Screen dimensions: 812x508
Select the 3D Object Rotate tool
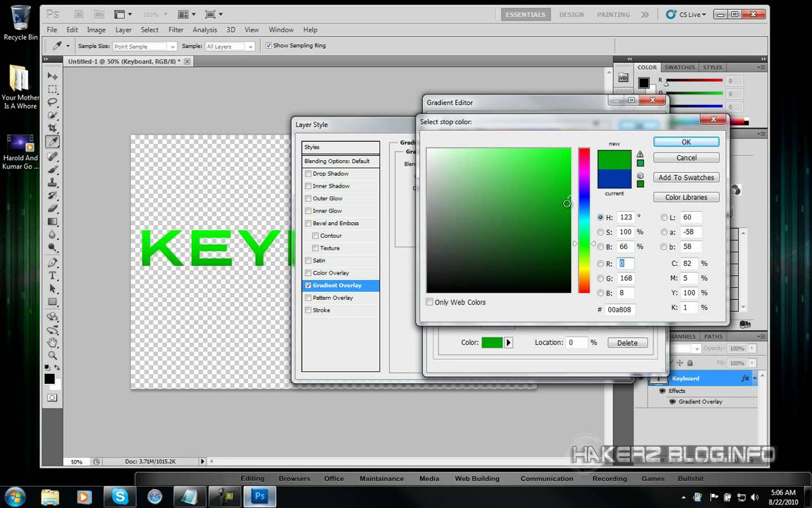coord(52,316)
